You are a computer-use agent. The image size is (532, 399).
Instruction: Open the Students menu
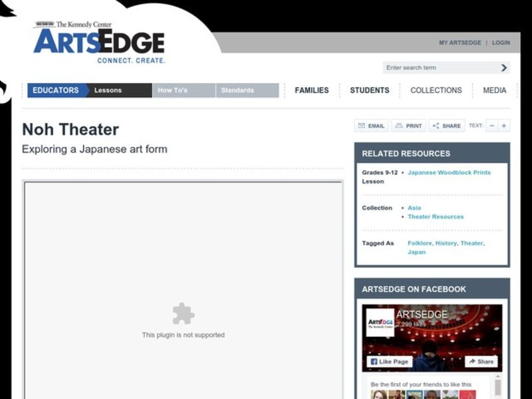tap(369, 90)
